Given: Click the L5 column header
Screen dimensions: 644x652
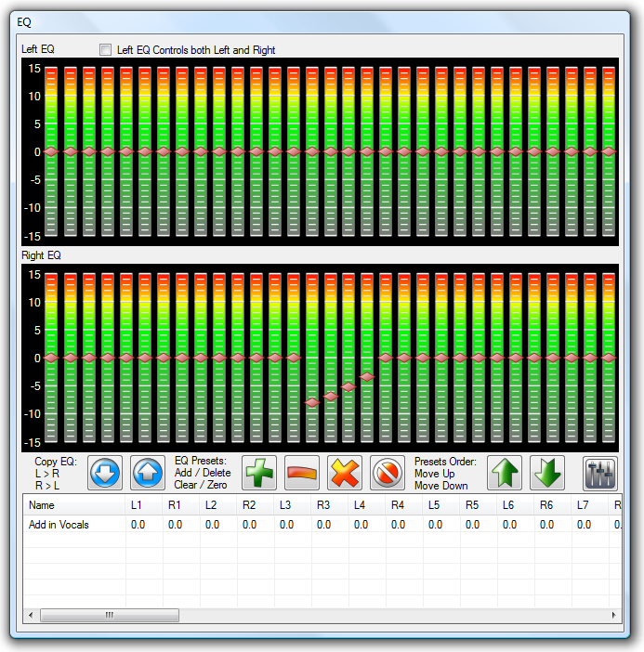Looking at the screenshot, I should [x=441, y=505].
